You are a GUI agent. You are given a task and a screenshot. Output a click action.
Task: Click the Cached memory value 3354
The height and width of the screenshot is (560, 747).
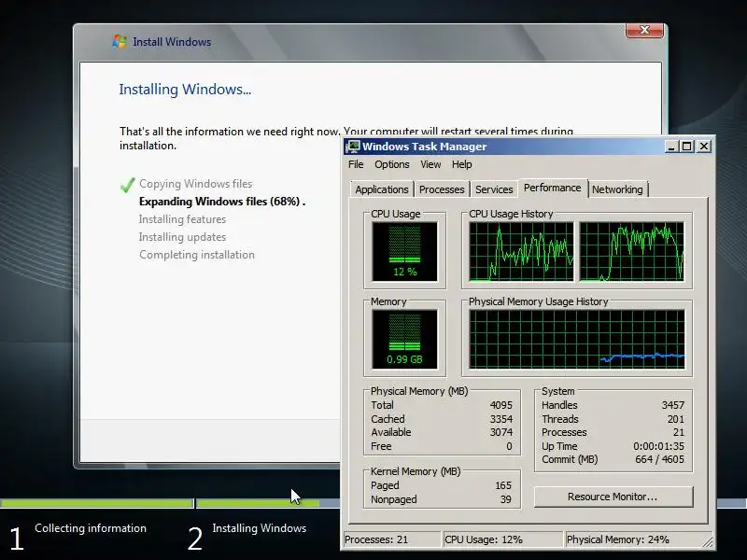[x=501, y=419]
